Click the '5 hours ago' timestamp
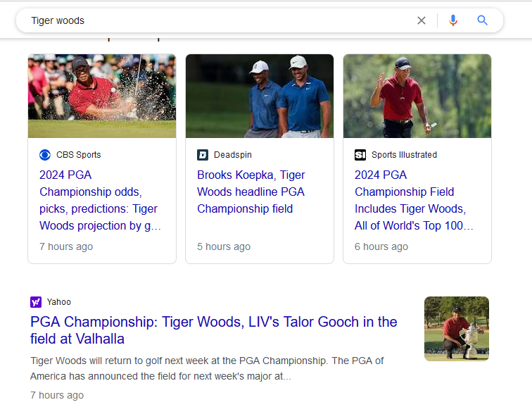 point(224,246)
